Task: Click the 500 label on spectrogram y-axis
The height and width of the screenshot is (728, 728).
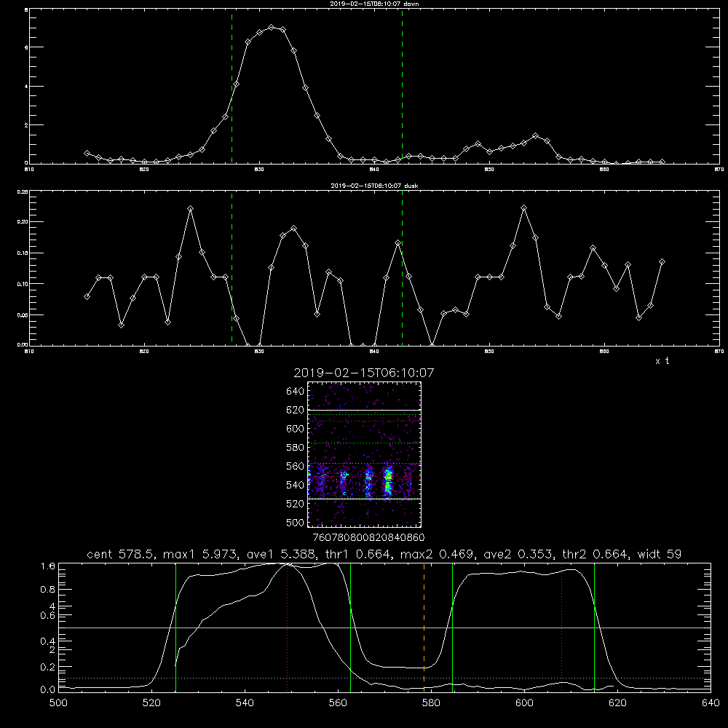Action: tap(295, 522)
